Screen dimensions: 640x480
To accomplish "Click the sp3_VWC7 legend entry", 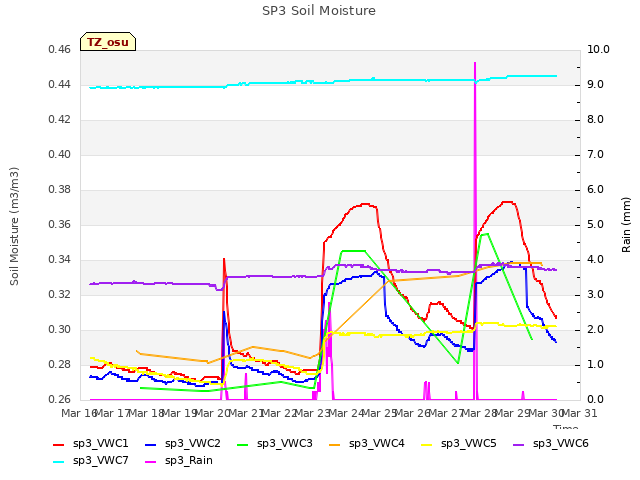I will click(91, 461).
